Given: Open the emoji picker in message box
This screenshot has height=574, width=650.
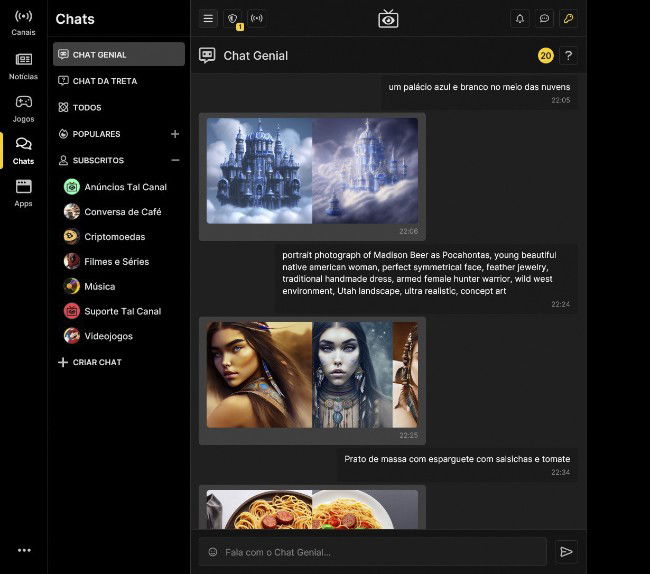Looking at the screenshot, I should pos(213,552).
